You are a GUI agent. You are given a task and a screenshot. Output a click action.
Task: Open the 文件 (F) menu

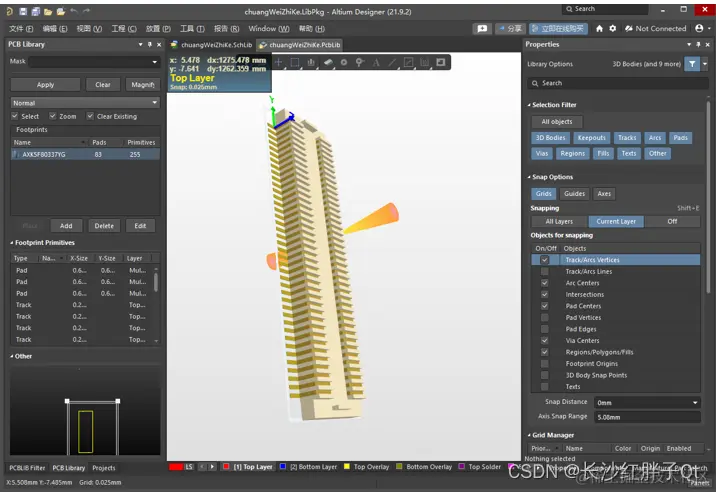pos(21,28)
